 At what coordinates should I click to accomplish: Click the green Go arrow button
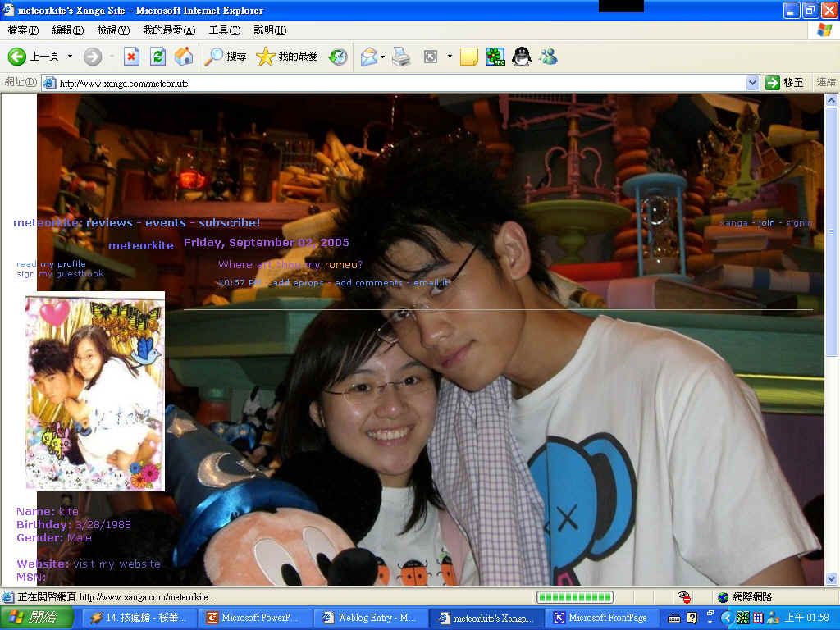click(x=773, y=83)
